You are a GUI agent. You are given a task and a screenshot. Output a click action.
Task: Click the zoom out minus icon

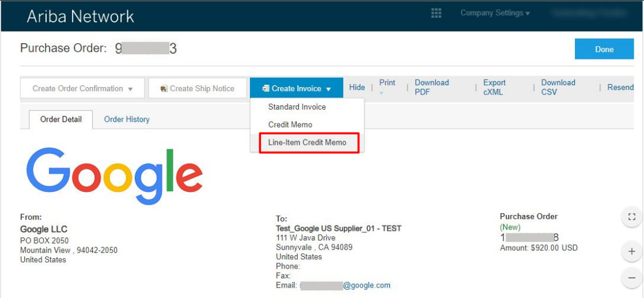(x=632, y=278)
